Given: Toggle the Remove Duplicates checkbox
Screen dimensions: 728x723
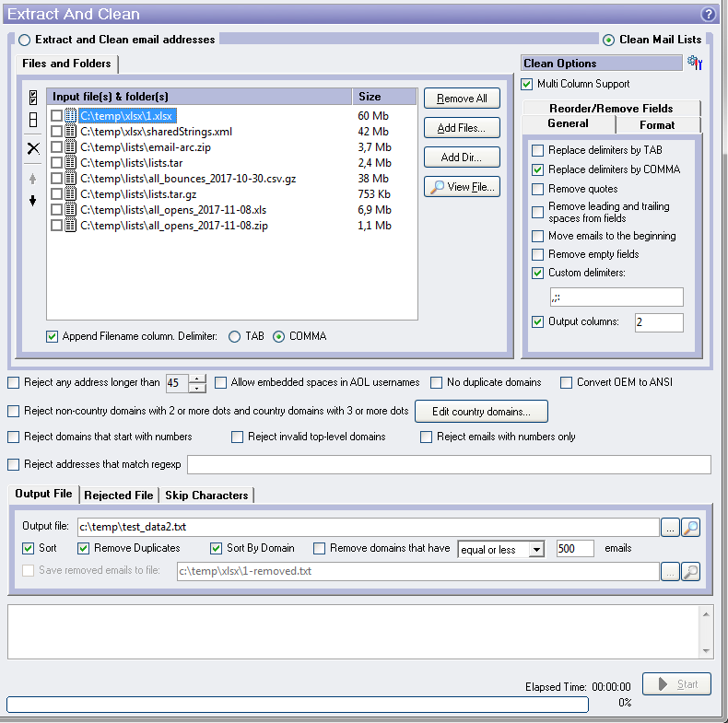Looking at the screenshot, I should (x=85, y=548).
